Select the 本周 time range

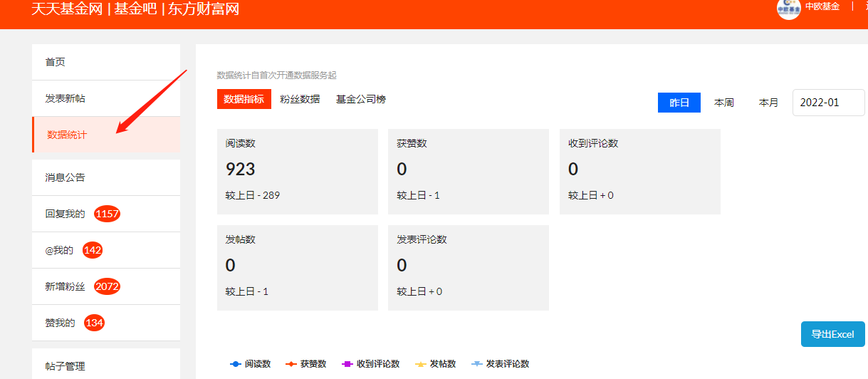point(724,103)
